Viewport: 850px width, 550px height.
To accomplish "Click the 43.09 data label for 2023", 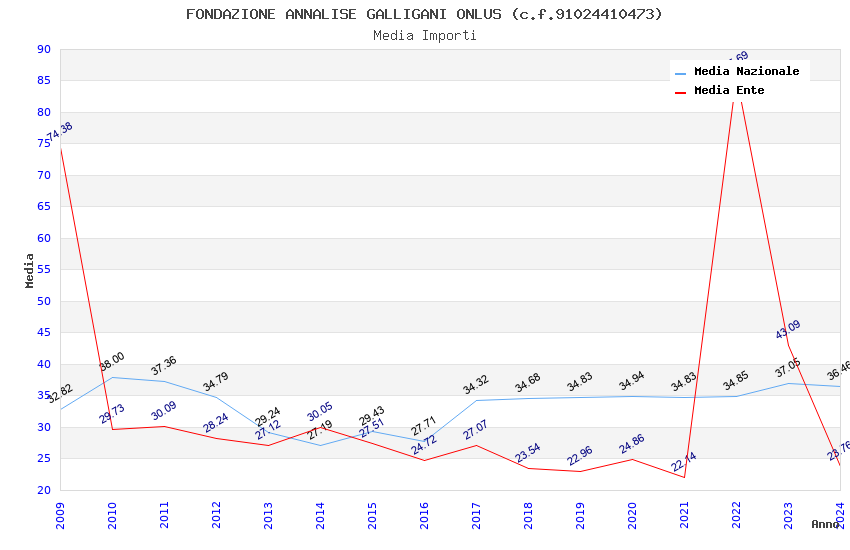I will (x=788, y=329).
